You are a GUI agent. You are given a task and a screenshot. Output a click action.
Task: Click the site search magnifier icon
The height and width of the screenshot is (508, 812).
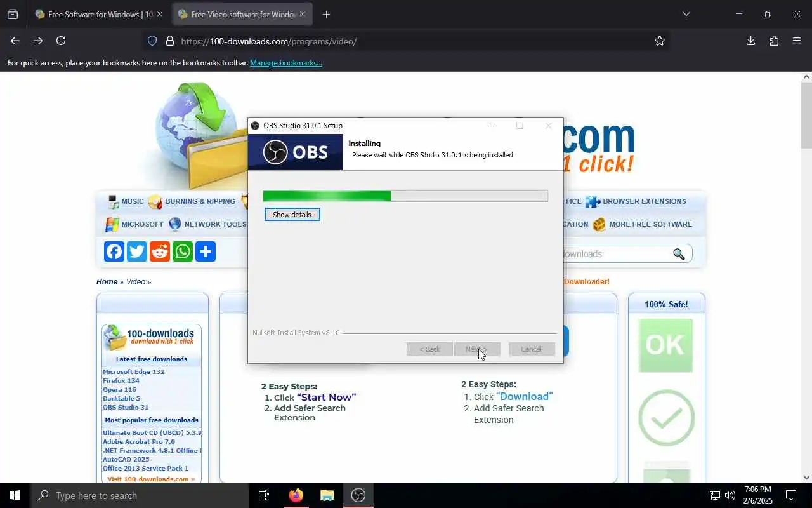(679, 254)
